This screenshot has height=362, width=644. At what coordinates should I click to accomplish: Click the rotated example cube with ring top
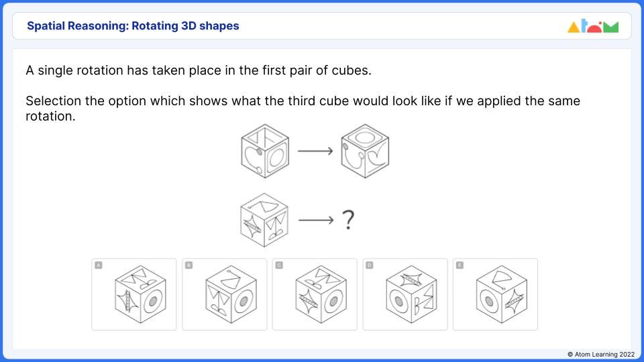pyautogui.click(x=365, y=151)
